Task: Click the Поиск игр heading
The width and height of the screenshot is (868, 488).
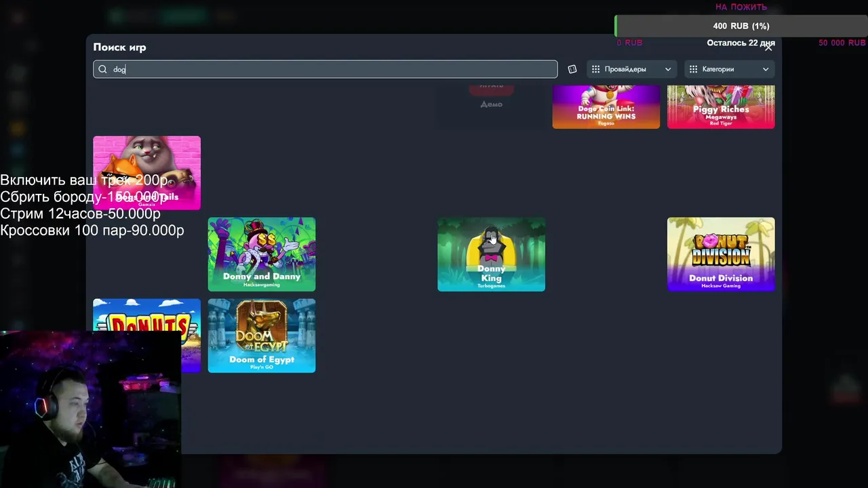Action: click(119, 47)
